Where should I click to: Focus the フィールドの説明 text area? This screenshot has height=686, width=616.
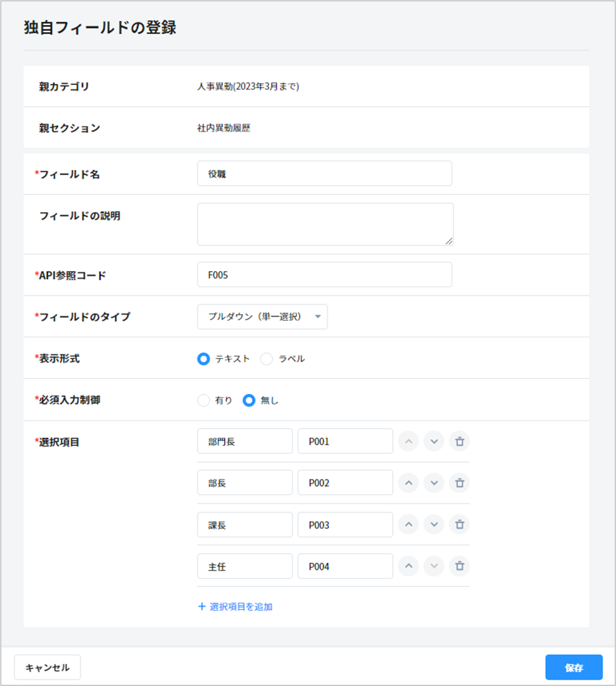tap(325, 224)
